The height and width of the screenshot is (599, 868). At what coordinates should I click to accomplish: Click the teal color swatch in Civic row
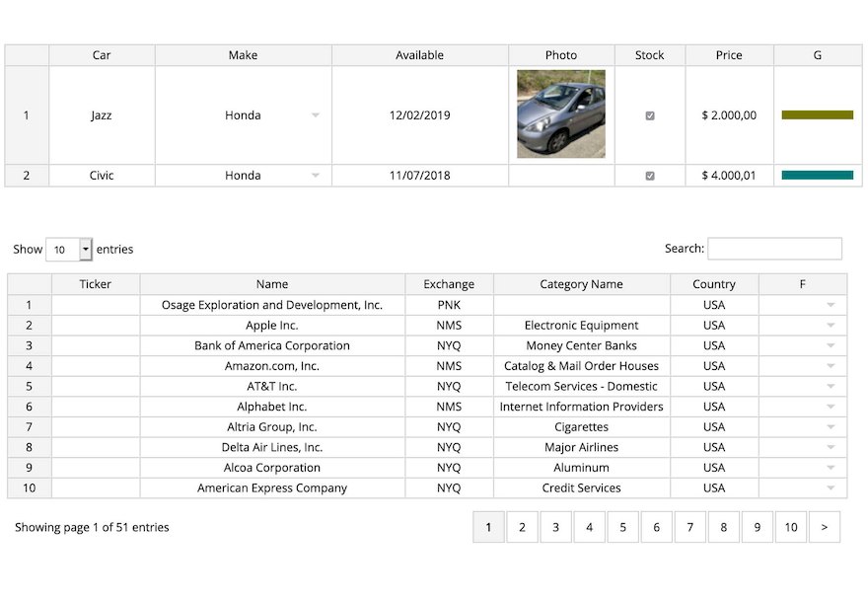(x=817, y=176)
